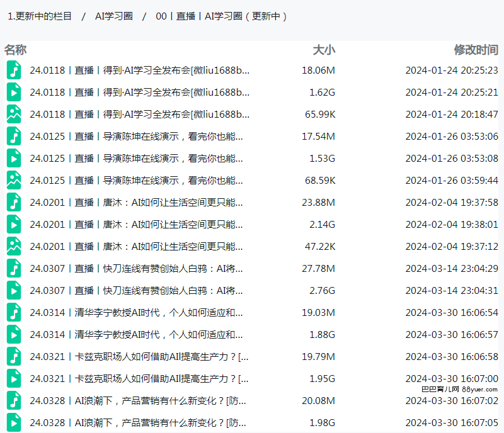The width and height of the screenshot is (504, 433).
Task: Sort by the 名称 column header
Action: pos(15,50)
